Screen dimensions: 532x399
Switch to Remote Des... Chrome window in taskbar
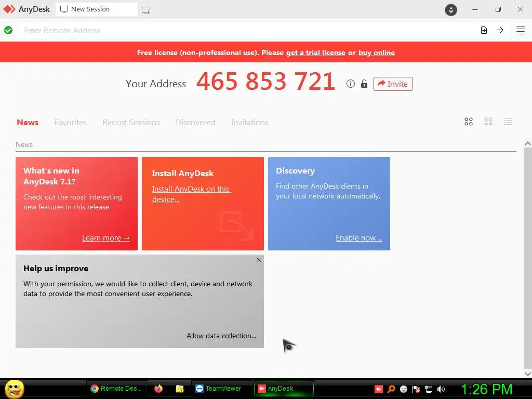(117, 389)
